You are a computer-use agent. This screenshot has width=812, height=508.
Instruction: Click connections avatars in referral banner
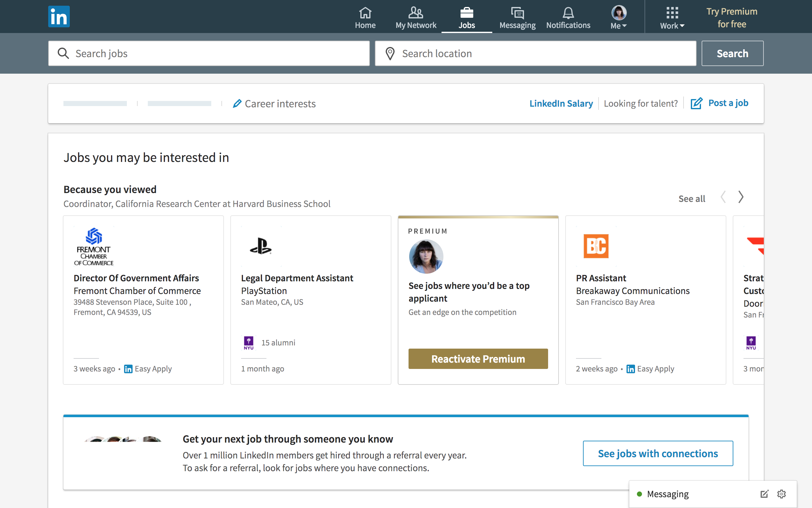(x=123, y=439)
